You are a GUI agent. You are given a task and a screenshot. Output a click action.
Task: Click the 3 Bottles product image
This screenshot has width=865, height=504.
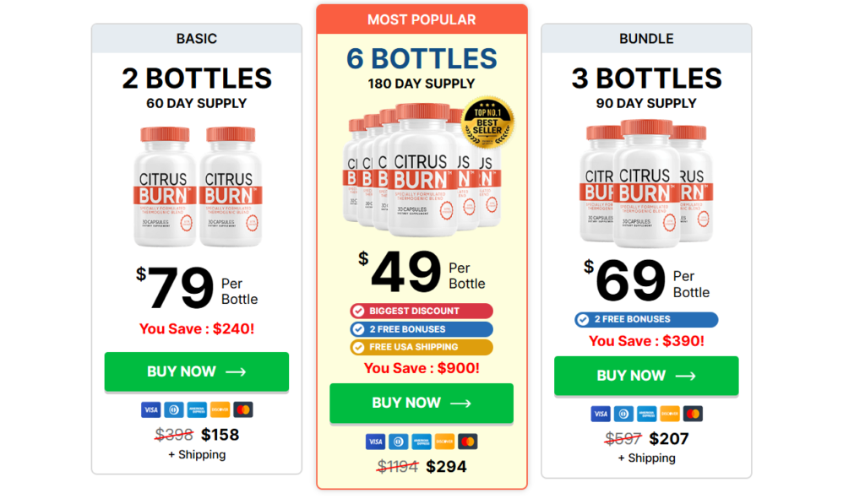(x=646, y=183)
